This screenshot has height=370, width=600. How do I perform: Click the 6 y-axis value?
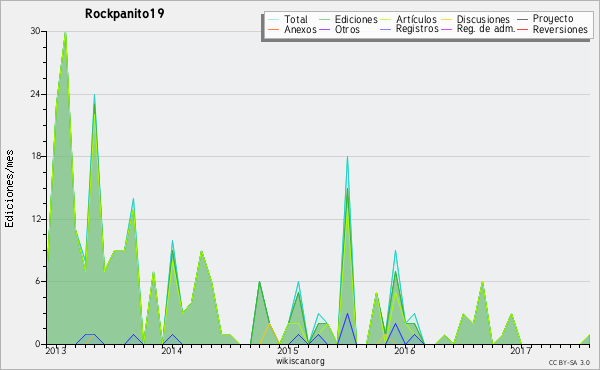point(38,281)
